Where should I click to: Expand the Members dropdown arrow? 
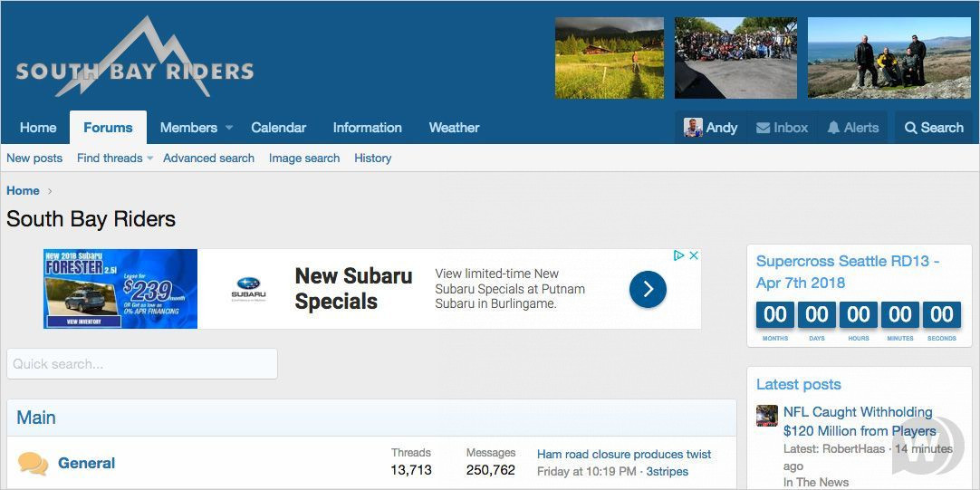[229, 128]
